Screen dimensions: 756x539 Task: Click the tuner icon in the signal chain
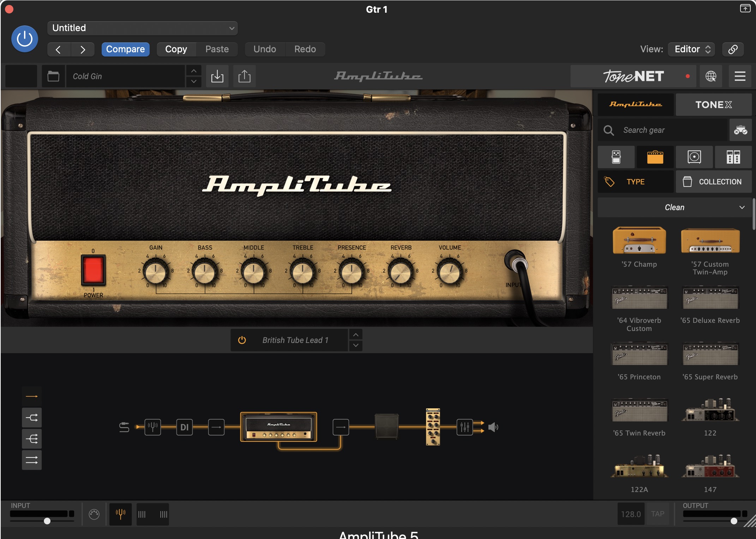click(152, 427)
